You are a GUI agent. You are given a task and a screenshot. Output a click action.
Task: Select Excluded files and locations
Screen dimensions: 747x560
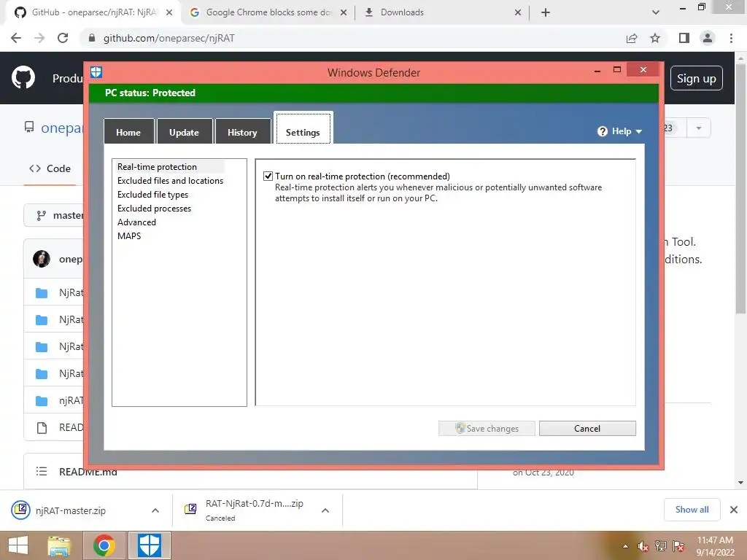tap(170, 181)
